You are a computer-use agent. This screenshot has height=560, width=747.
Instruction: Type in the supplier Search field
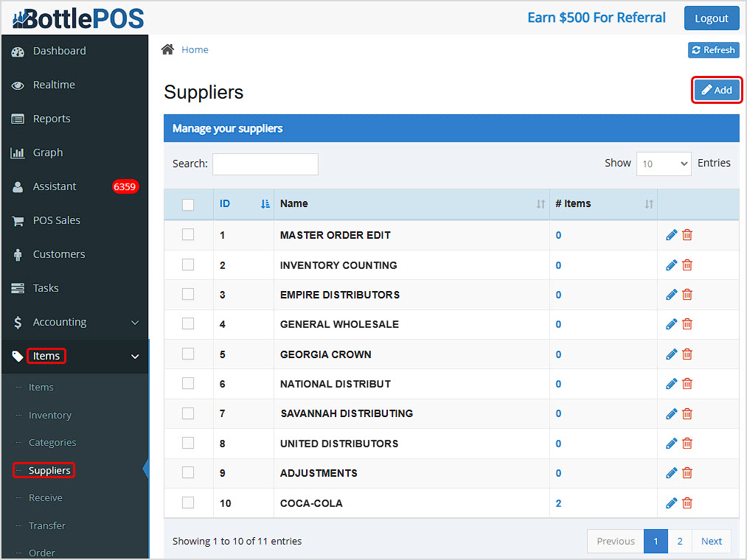click(x=265, y=164)
